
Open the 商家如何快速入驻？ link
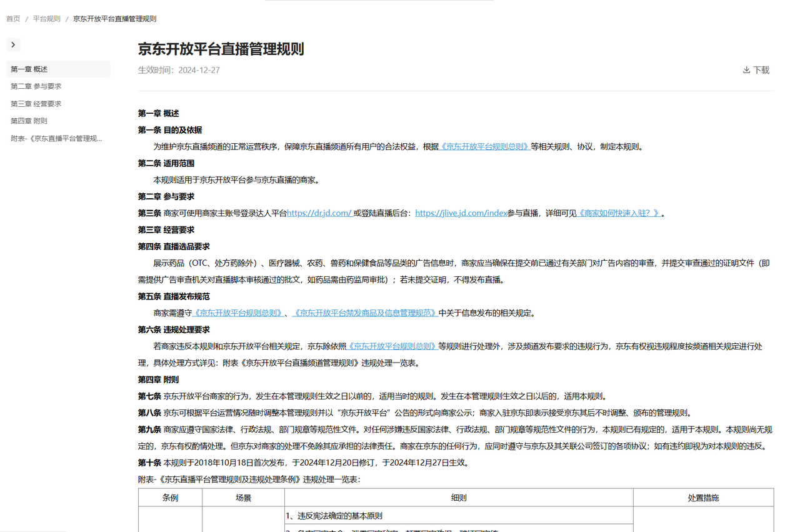coord(619,213)
